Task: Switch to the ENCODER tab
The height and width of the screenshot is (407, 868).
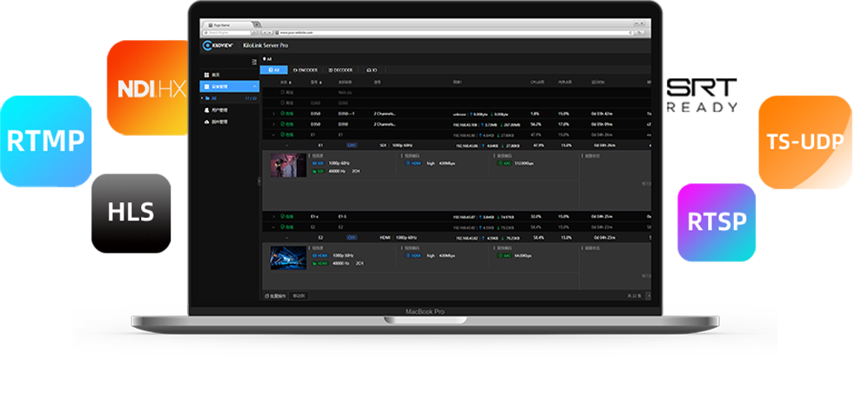Action: pyautogui.click(x=306, y=69)
